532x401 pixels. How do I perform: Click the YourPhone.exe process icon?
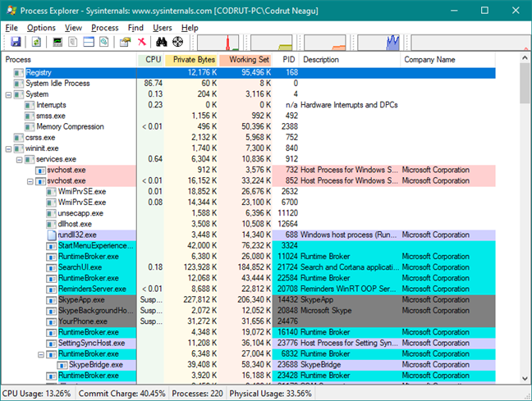click(51, 322)
